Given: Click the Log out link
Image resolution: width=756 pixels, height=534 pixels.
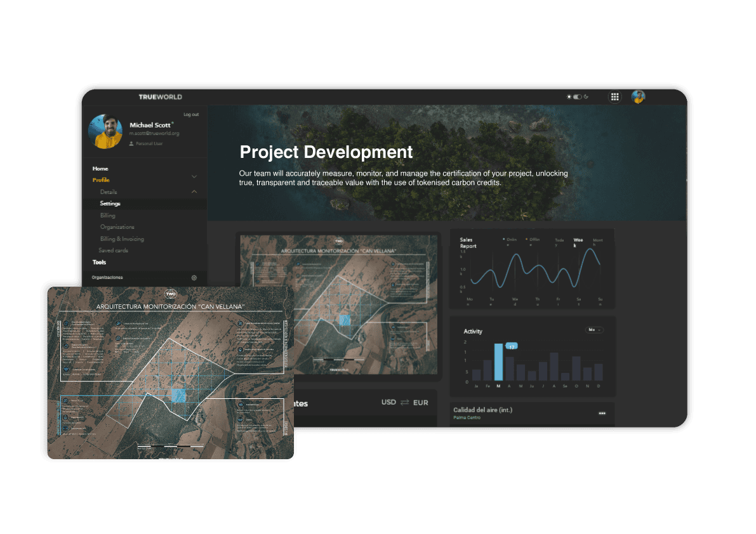Looking at the screenshot, I should pos(191,115).
